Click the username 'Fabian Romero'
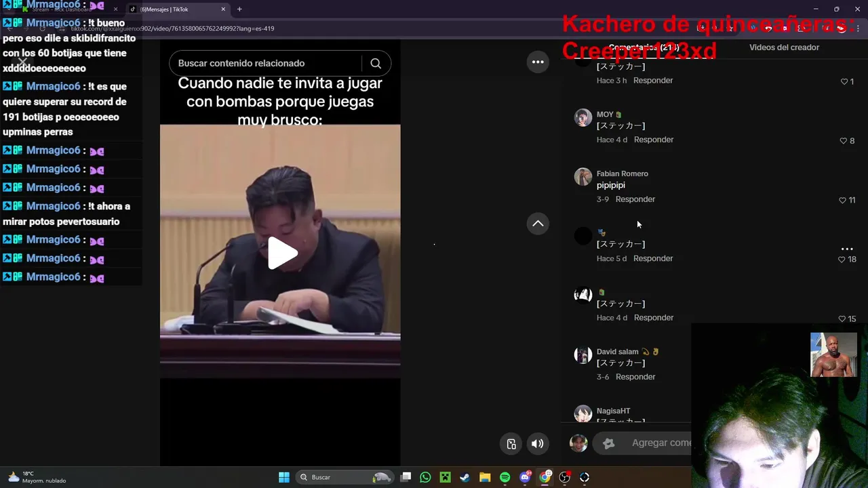This screenshot has width=868, height=488. click(x=622, y=174)
